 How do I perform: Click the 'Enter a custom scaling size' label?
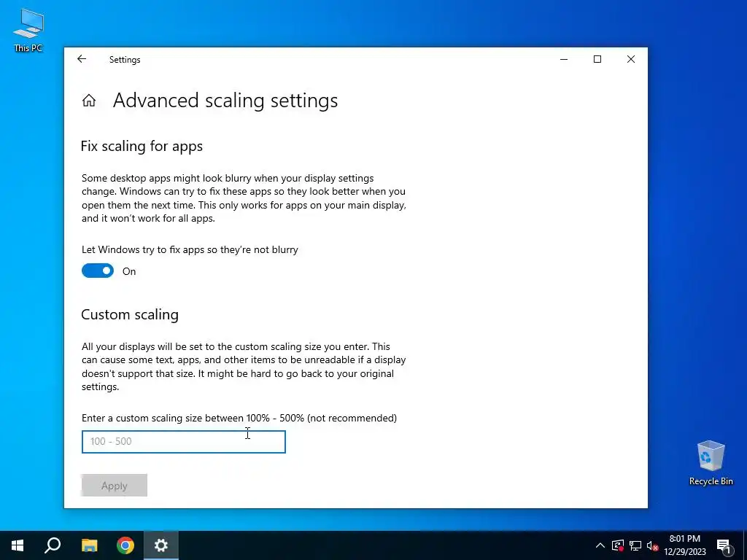(239, 418)
